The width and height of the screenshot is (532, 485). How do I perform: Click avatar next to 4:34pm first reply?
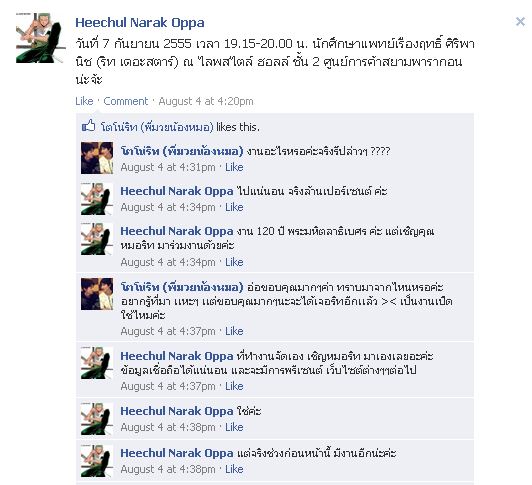(x=97, y=199)
